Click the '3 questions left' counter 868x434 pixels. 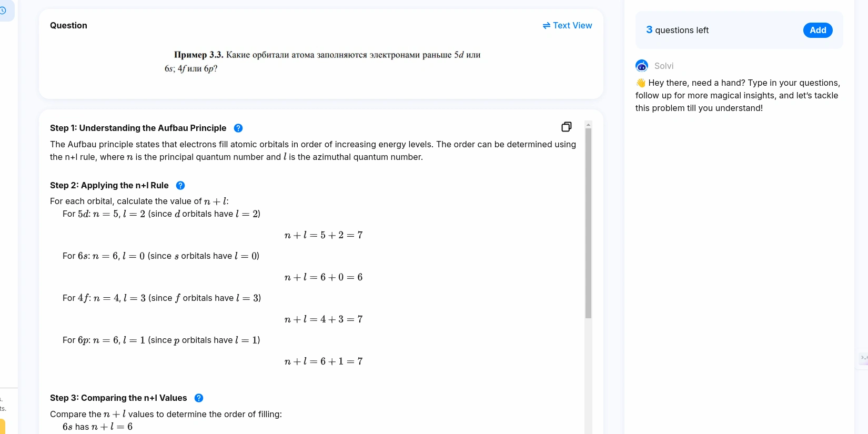[x=677, y=31]
